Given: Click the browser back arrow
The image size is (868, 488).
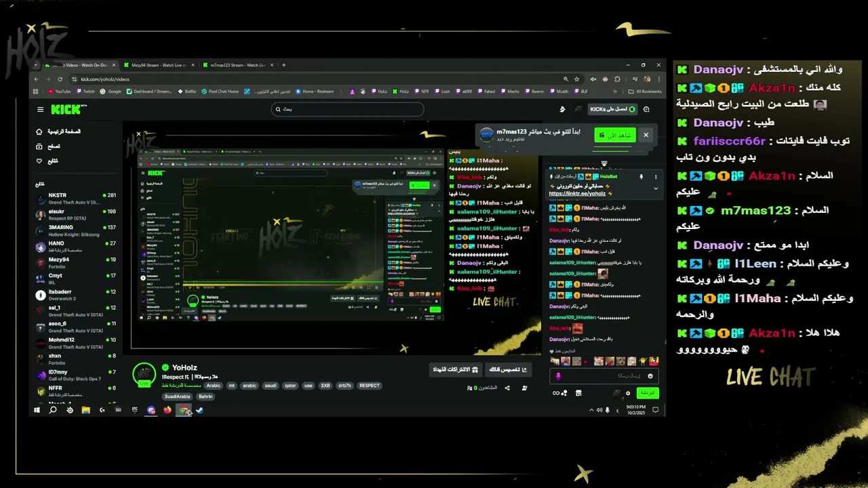Looking at the screenshot, I should tap(37, 79).
